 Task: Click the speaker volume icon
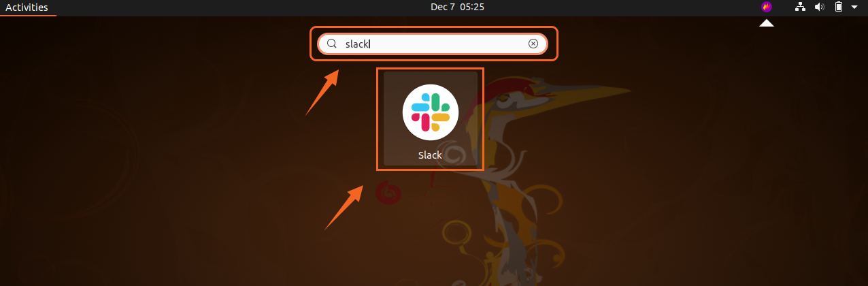[820, 7]
